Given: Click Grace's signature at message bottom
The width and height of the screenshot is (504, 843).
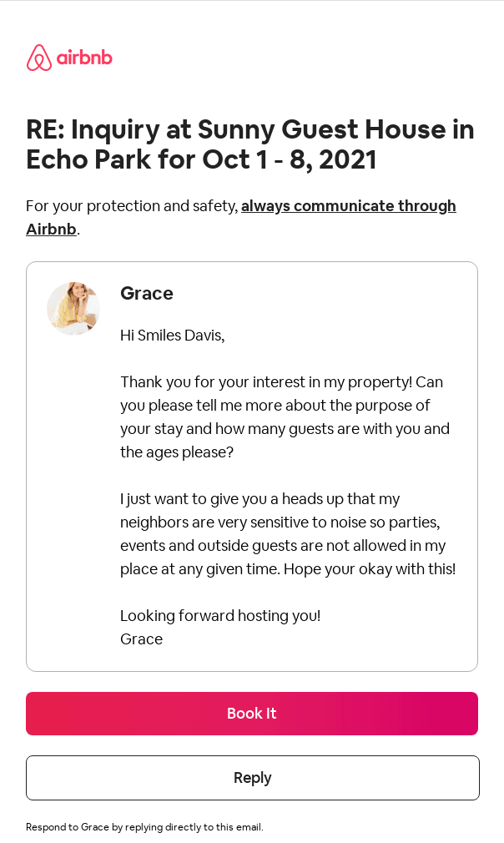Looking at the screenshot, I should click(140, 639).
